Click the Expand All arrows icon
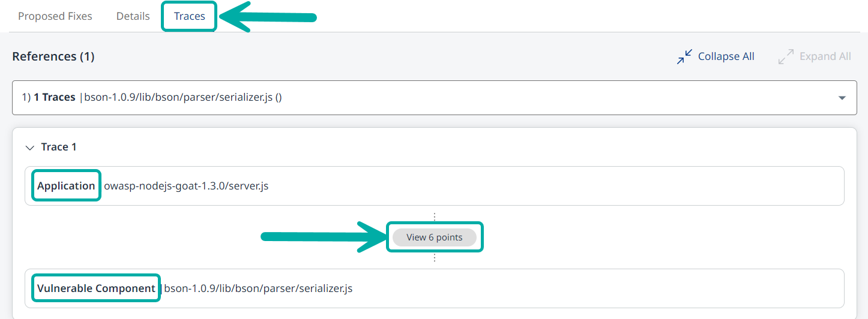 786,57
